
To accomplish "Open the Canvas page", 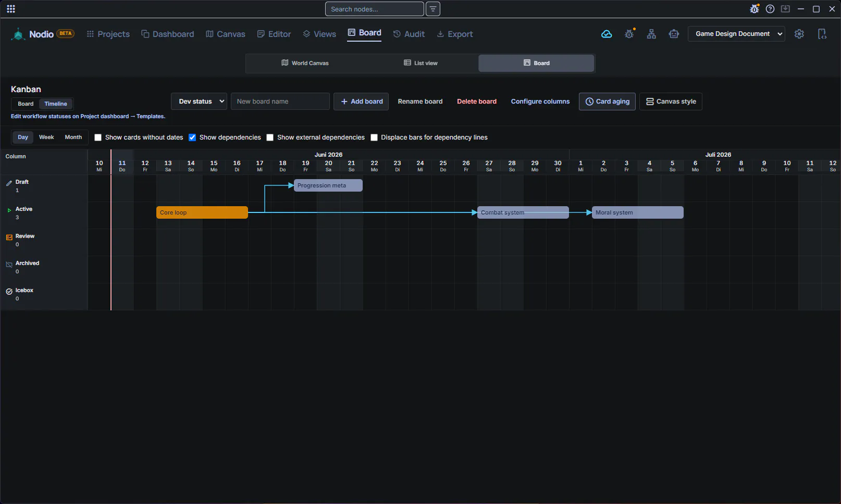I will [226, 34].
